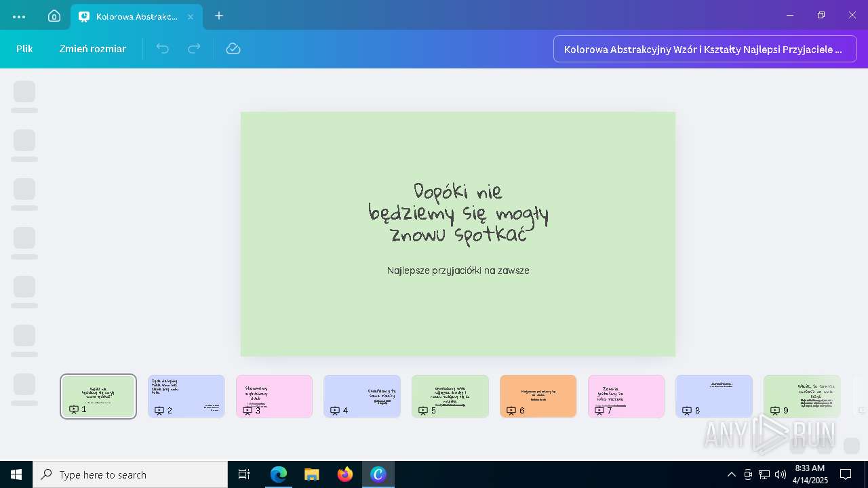Open the clock showing 8:33 AM

click(810, 474)
